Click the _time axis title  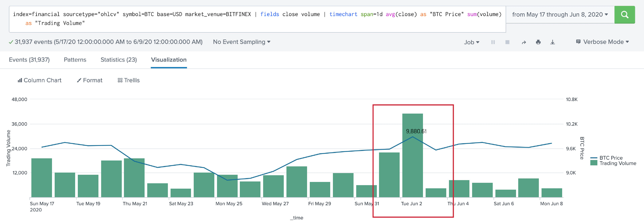click(297, 218)
